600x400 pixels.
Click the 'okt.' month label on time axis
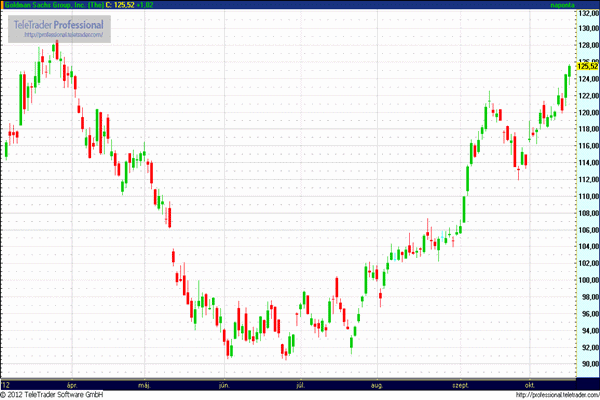click(530, 385)
